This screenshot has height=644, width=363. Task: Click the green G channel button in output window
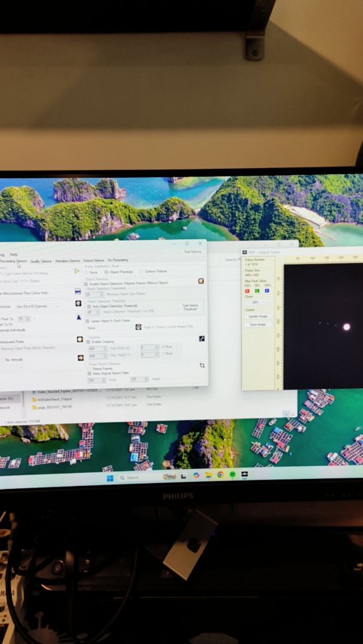pyautogui.click(x=257, y=291)
